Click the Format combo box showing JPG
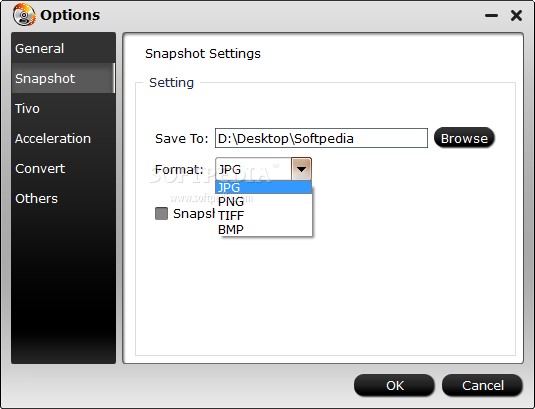 pyautogui.click(x=263, y=169)
